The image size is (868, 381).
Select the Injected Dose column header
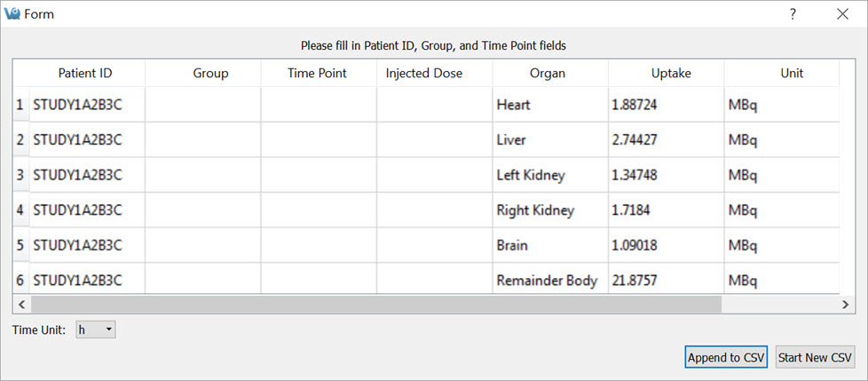tap(424, 74)
